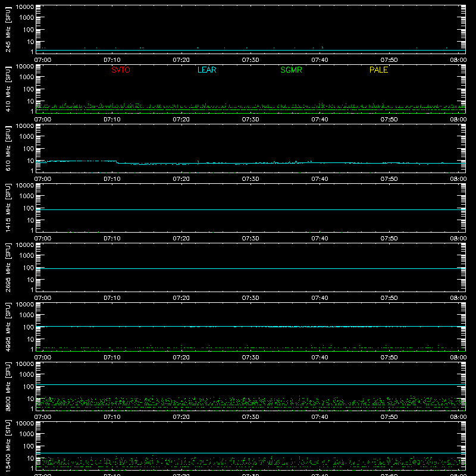Select the 1415 MHz [SFU] axis title
The image size is (476, 476).
tap(8, 208)
